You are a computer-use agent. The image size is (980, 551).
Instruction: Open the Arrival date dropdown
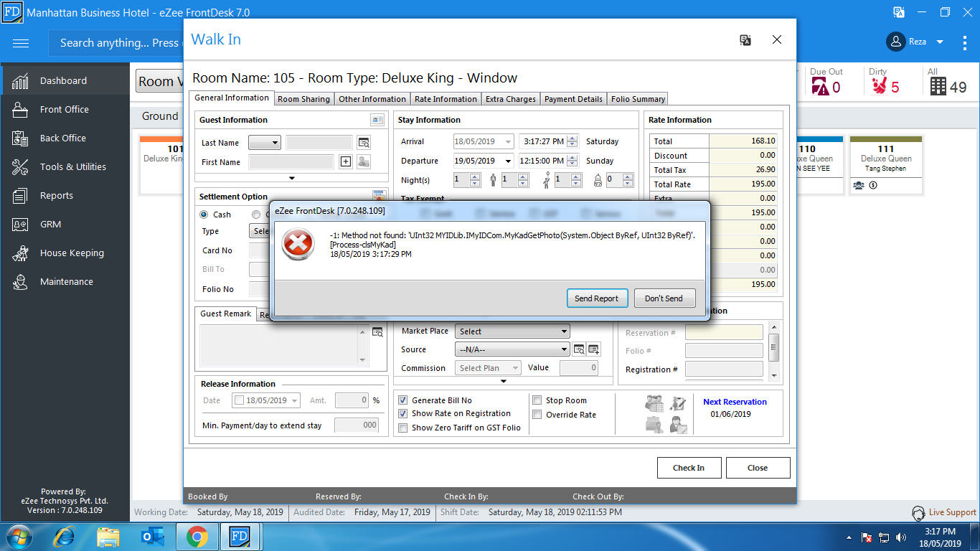(x=508, y=141)
